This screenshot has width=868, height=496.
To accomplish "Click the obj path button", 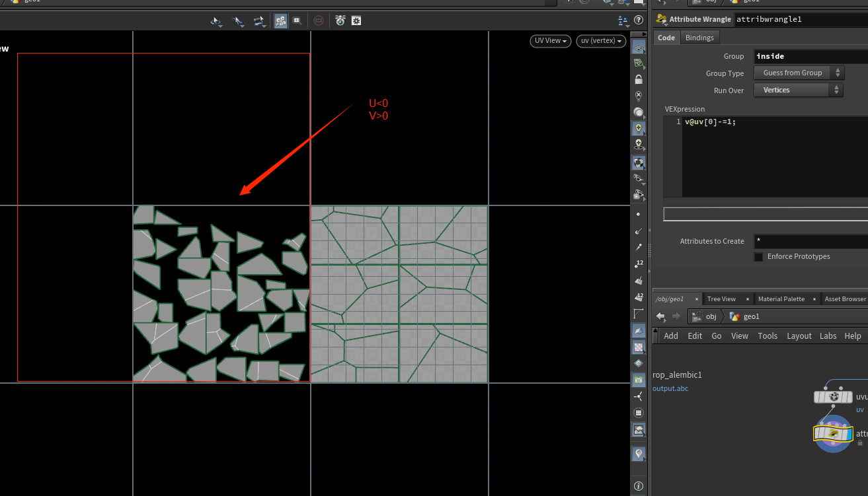I will pyautogui.click(x=705, y=316).
